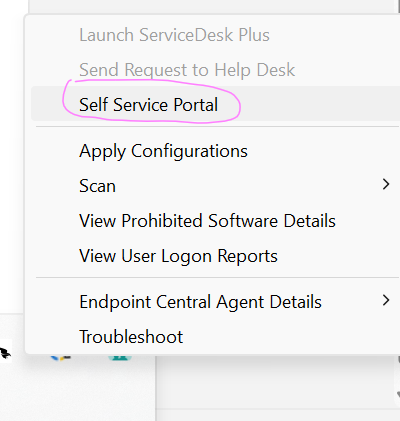This screenshot has width=400, height=421.
Task: Click Send Request to Help Desk
Action: 187,70
